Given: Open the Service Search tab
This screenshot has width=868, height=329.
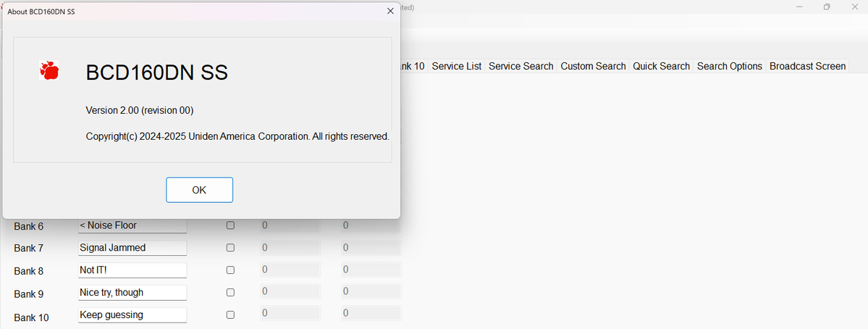Looking at the screenshot, I should click(521, 66).
